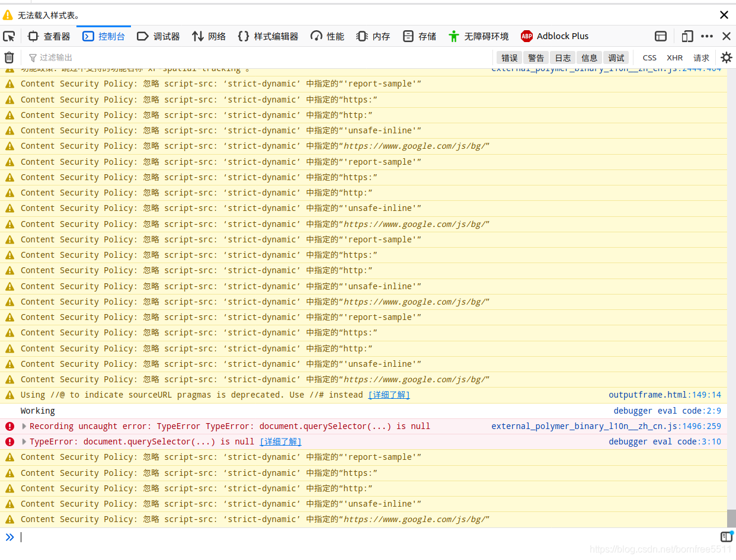Click the red error icon of Recording uncaught error
Image resolution: width=736 pixels, height=560 pixels.
click(x=9, y=426)
